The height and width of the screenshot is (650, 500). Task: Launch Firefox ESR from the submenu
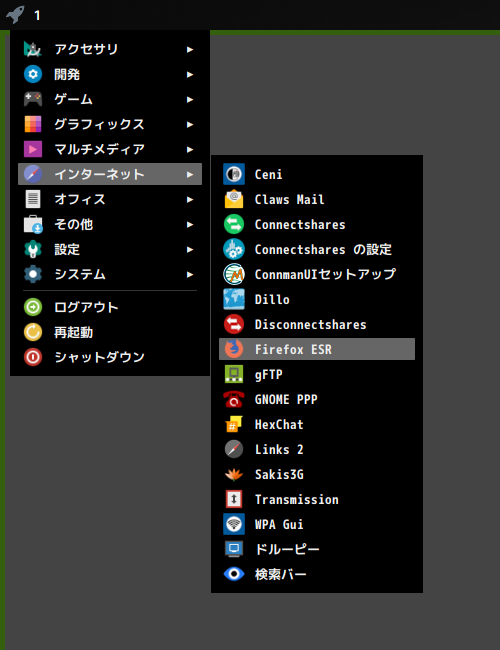pos(317,349)
